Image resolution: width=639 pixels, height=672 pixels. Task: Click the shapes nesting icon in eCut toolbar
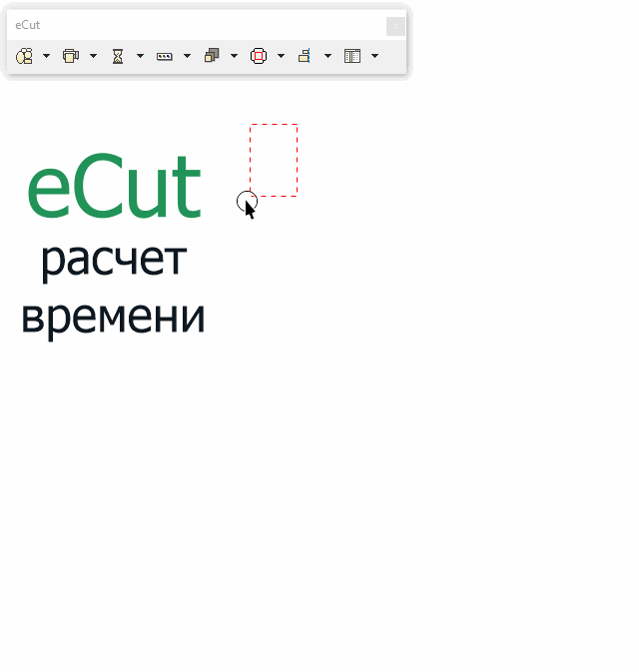point(24,56)
